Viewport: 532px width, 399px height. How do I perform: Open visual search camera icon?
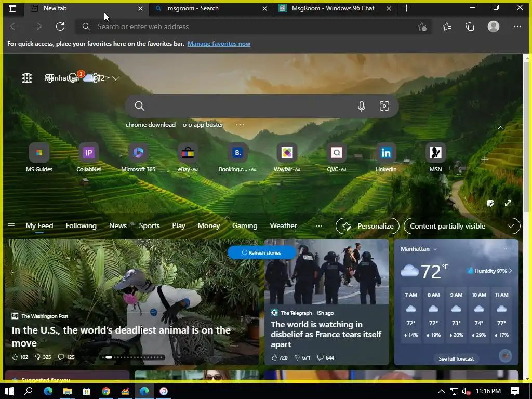click(384, 106)
